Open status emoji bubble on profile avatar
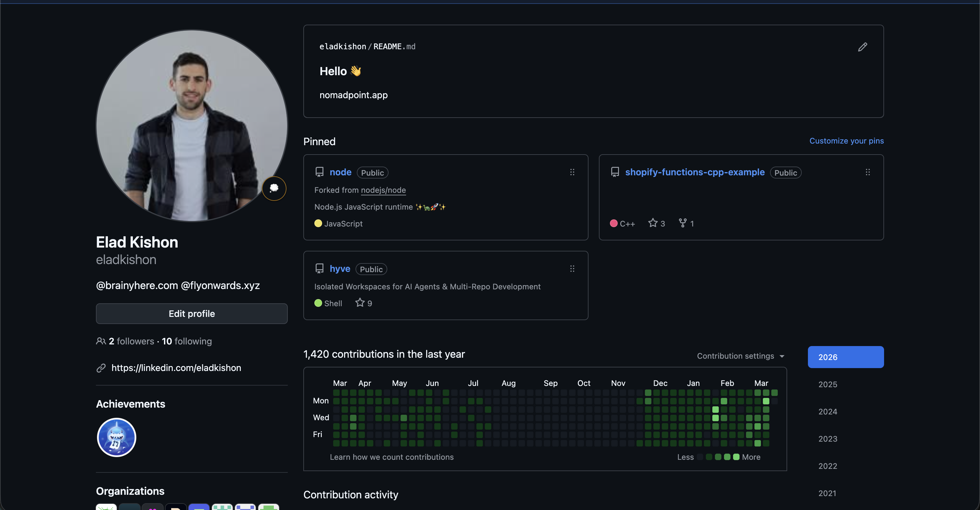The image size is (980, 510). coord(274,188)
